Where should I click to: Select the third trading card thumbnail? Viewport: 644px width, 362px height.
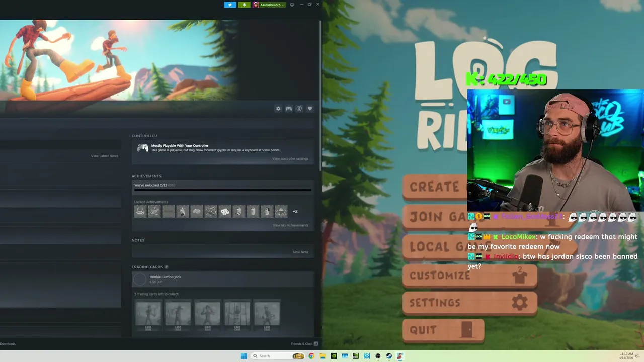[207, 315]
